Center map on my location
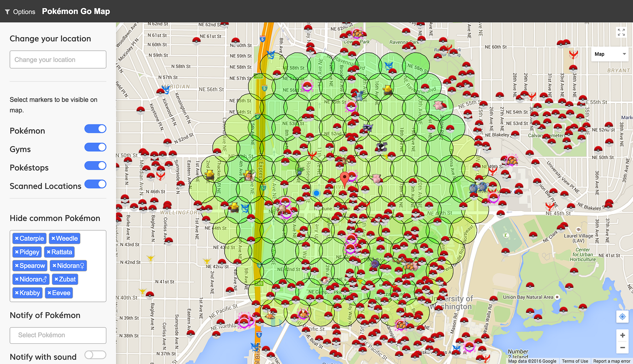Image resolution: width=633 pixels, height=364 pixels. (x=622, y=317)
